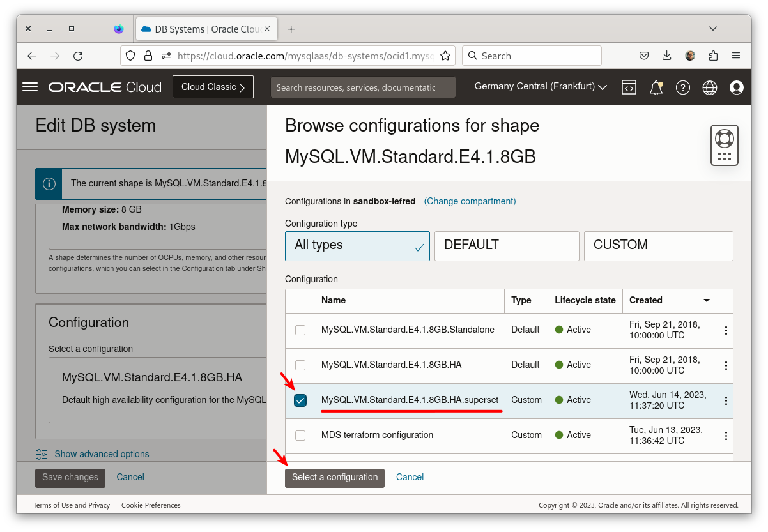Screen dimensions: 768x532
Task: Click inside the resources search field
Action: 362,87
